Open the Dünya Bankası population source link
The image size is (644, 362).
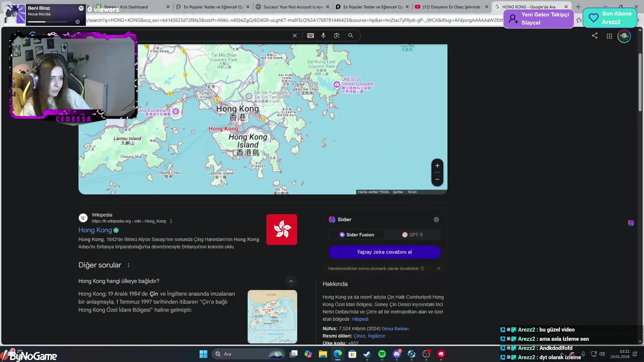pyautogui.click(x=395, y=329)
